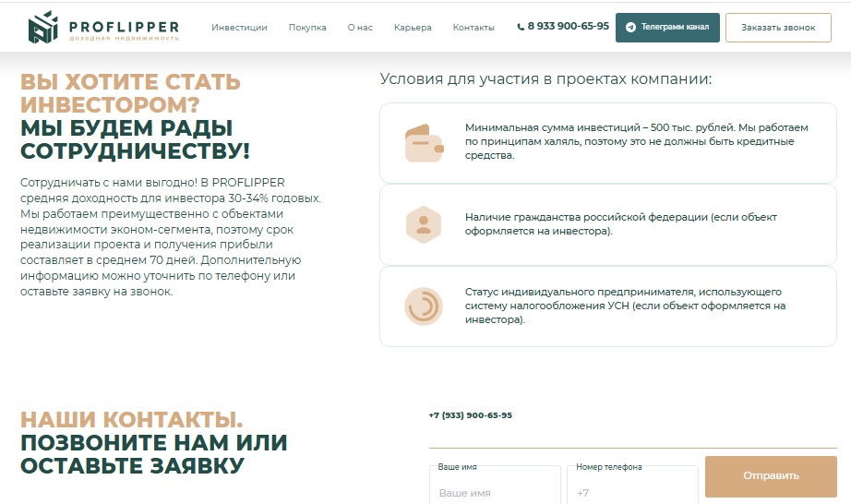The height and width of the screenshot is (504, 851).
Task: Click 'Условия для участия в проектах компании:' heading
Action: click(x=545, y=78)
